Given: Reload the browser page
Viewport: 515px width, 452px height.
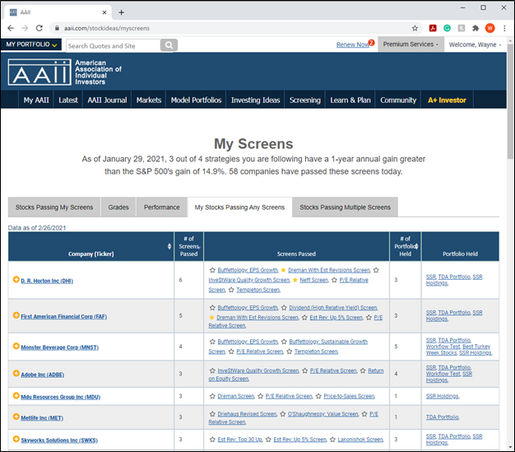Looking at the screenshot, I should click(39, 28).
